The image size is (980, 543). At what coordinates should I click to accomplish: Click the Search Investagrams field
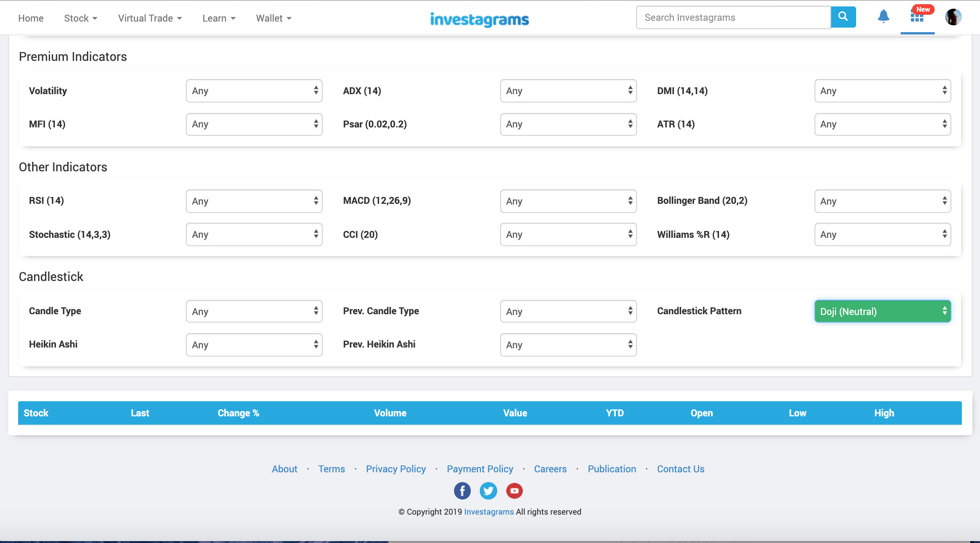click(733, 17)
